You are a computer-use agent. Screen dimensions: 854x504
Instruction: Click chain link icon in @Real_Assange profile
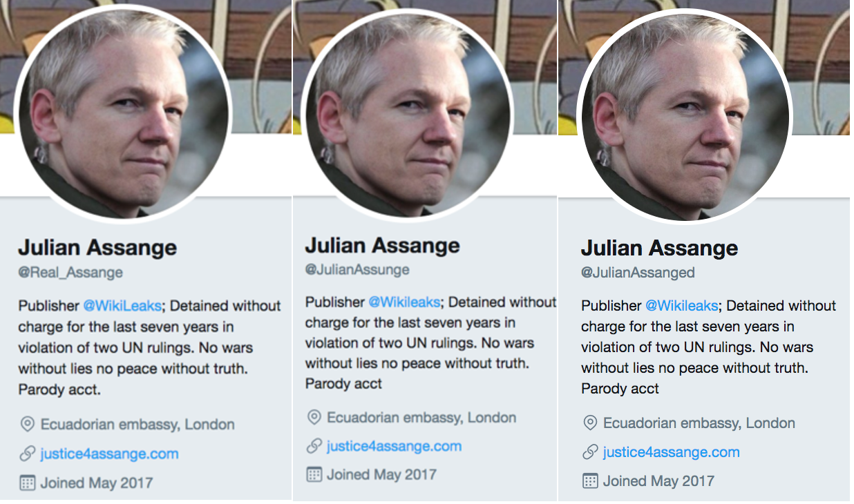[28, 454]
